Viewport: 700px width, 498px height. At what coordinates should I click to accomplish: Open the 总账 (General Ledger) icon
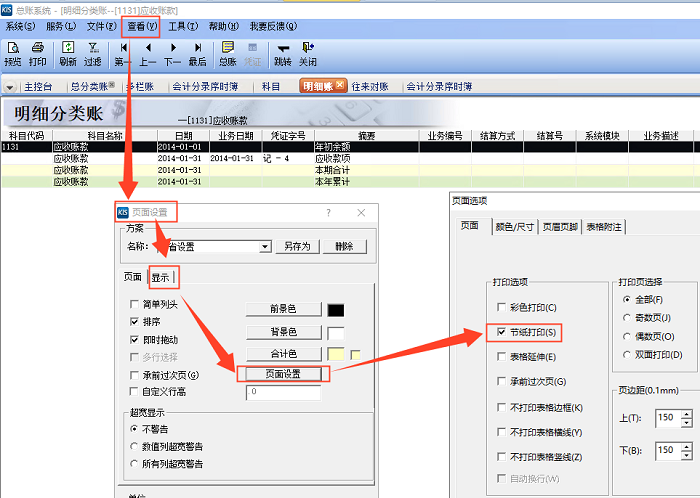click(228, 53)
